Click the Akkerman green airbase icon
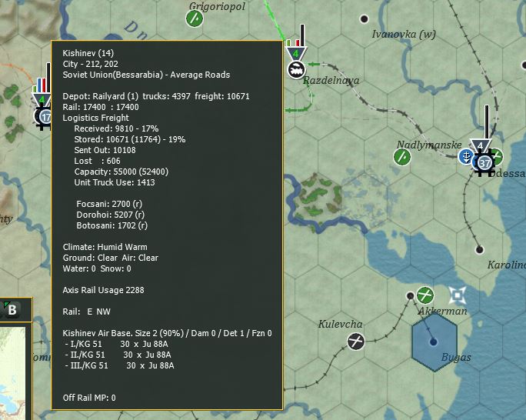The height and width of the screenshot is (420, 526). click(x=425, y=295)
